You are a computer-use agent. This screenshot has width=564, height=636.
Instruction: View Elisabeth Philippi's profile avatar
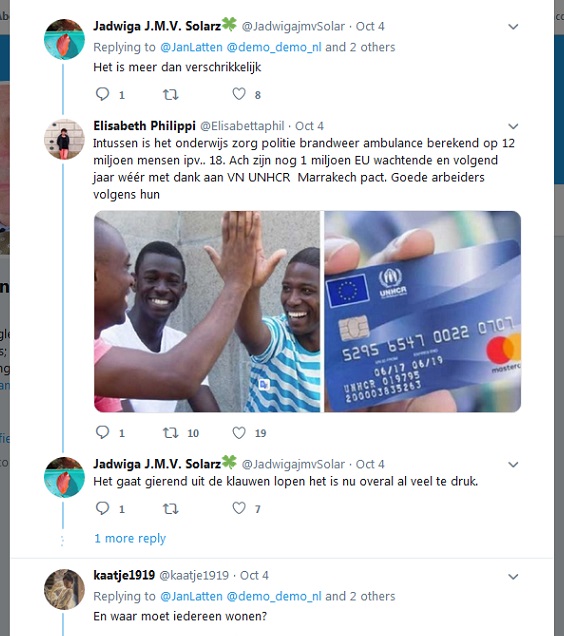tap(64, 139)
